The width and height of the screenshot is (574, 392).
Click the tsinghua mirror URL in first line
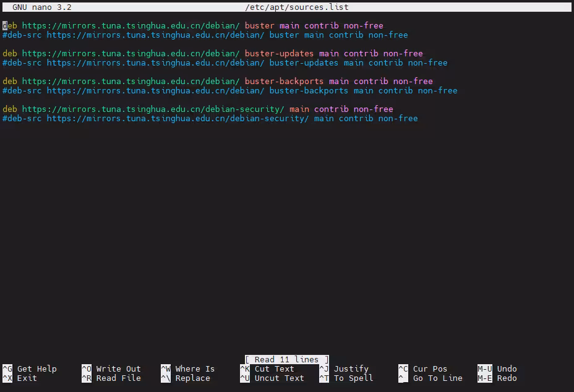point(131,25)
